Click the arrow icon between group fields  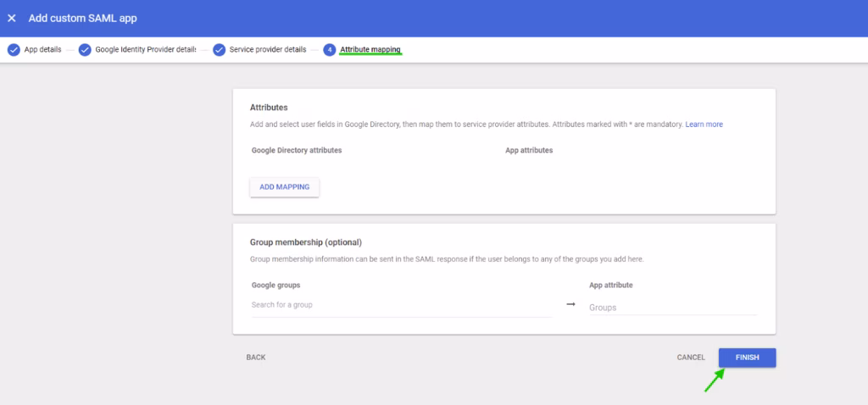570,304
